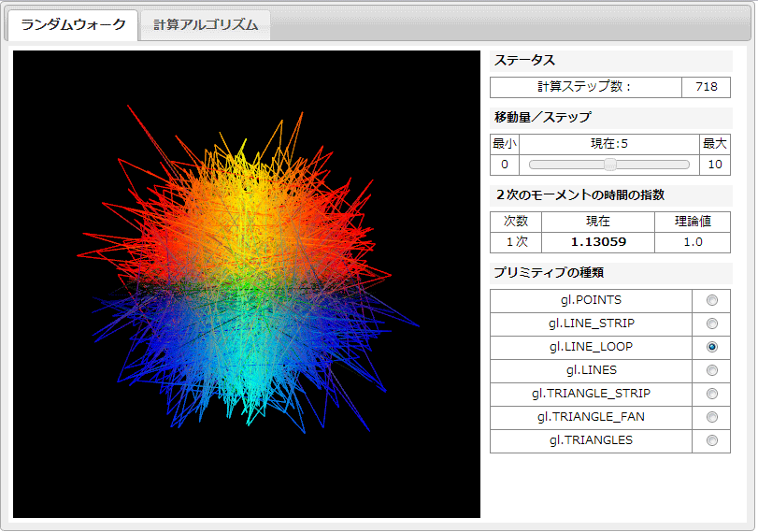Enable the gl.TRIANGLE_STRIP radio button
The image size is (758, 532).
pyautogui.click(x=711, y=394)
